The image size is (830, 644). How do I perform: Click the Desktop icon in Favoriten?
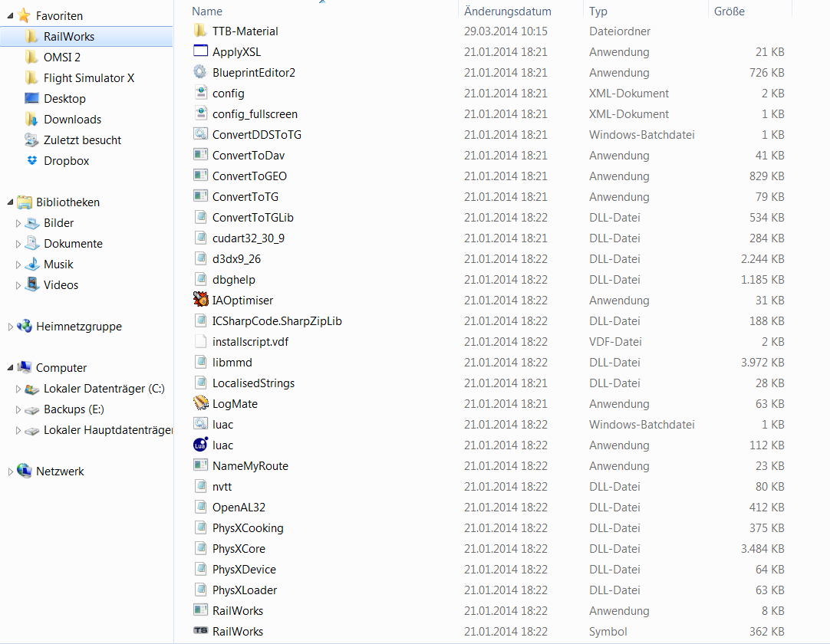point(31,98)
